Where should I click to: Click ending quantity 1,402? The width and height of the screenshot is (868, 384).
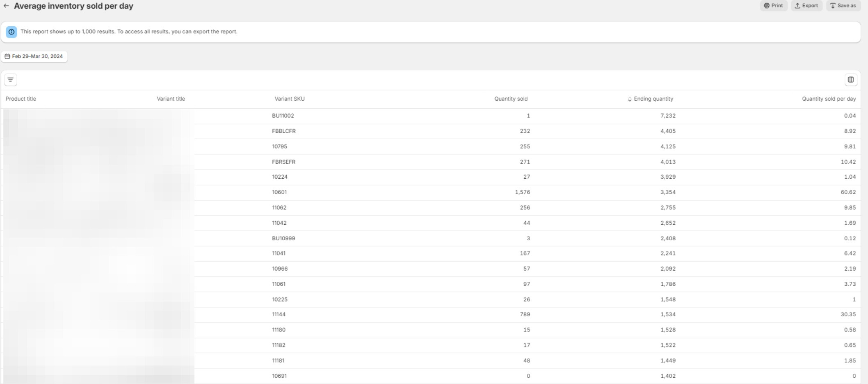click(x=668, y=376)
